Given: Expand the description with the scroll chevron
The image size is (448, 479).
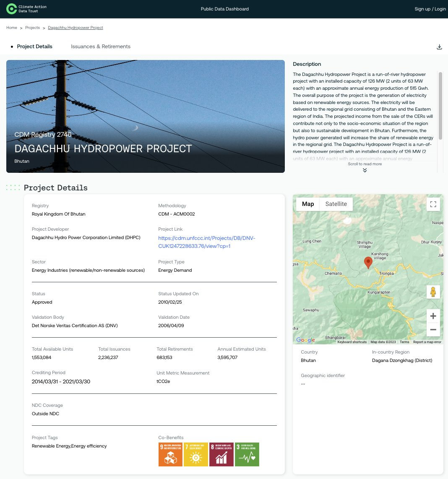Looking at the screenshot, I should click(365, 170).
